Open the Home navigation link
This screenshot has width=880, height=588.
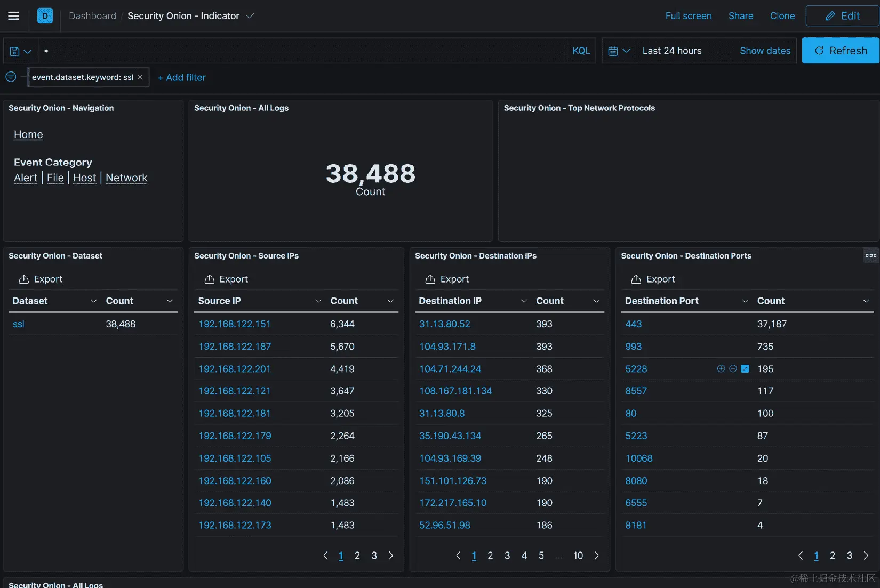28,134
